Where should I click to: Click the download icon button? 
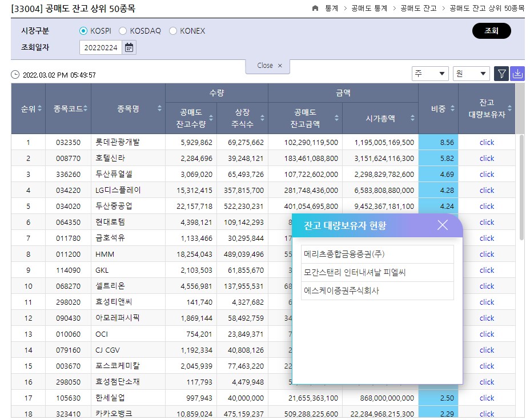517,74
